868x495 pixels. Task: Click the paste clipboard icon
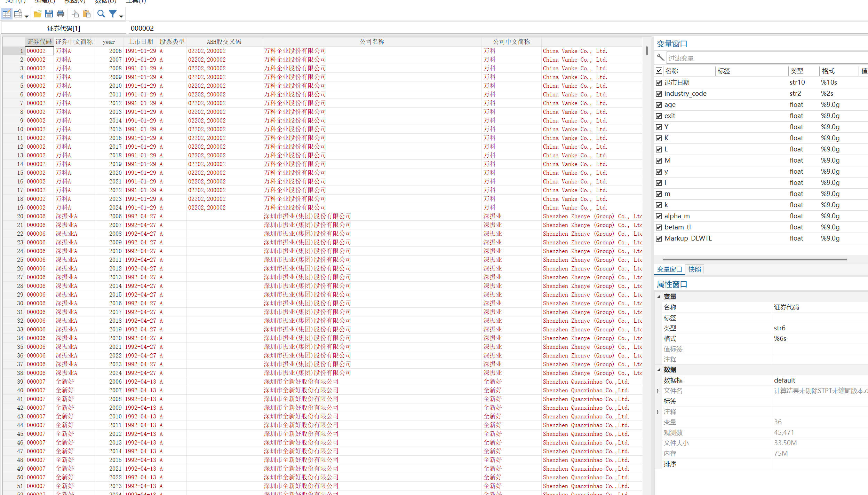click(x=87, y=14)
